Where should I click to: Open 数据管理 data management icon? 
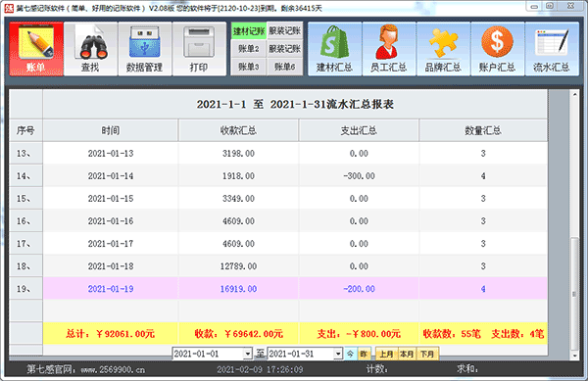coord(145,49)
